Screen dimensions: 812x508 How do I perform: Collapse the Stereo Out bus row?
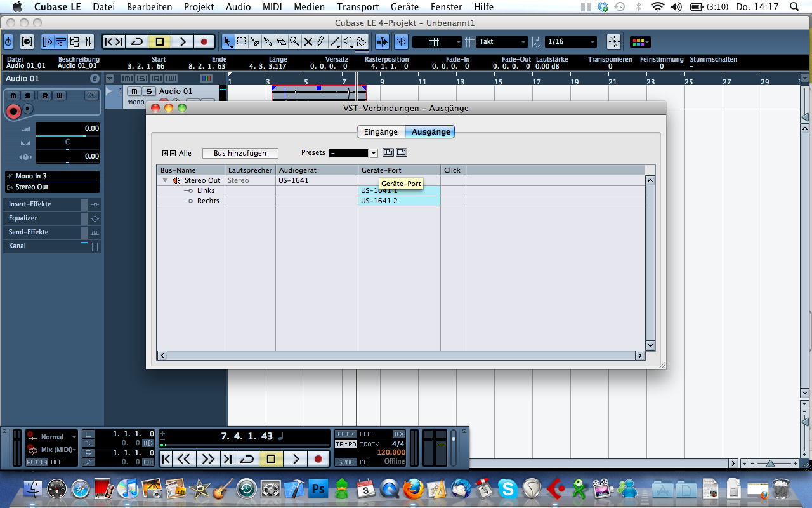tap(165, 180)
